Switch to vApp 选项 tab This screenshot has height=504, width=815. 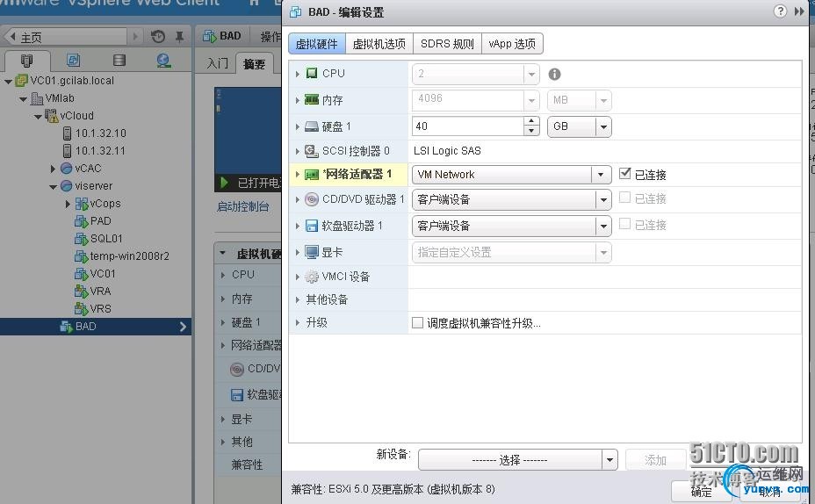pyautogui.click(x=512, y=44)
